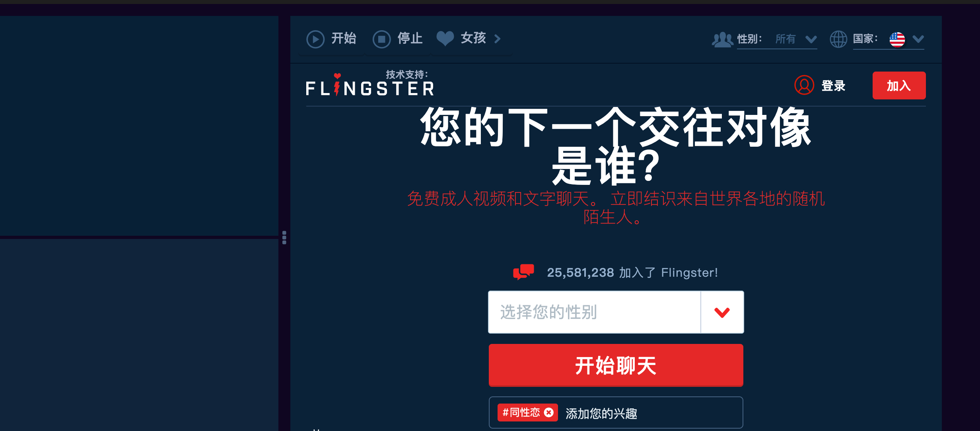980x431 pixels.
Task: Click the 加入 red button
Action: click(x=899, y=85)
